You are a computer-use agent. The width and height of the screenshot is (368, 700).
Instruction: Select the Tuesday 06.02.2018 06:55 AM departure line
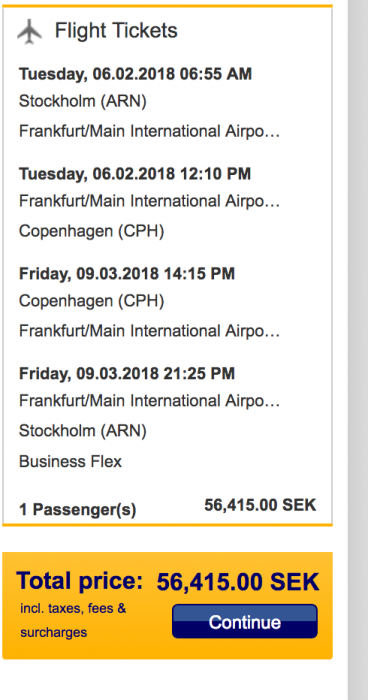(x=135, y=74)
